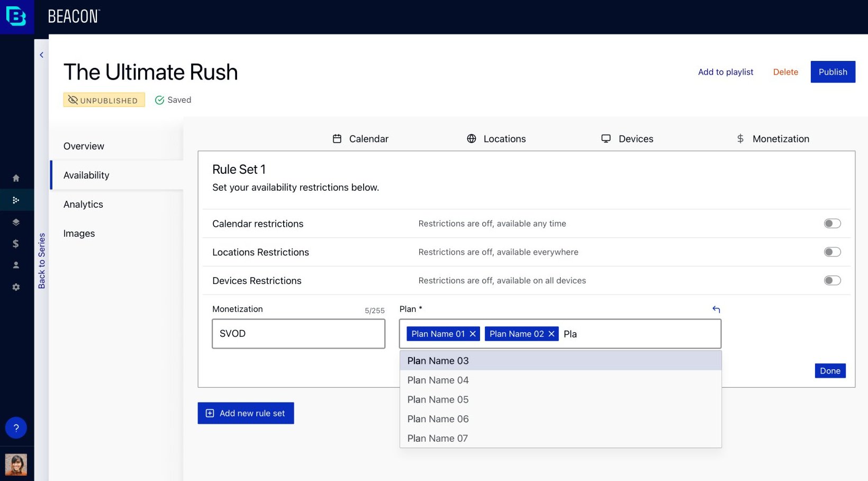
Task: Click 'Restrictions are off, available any time' text
Action: (492, 224)
